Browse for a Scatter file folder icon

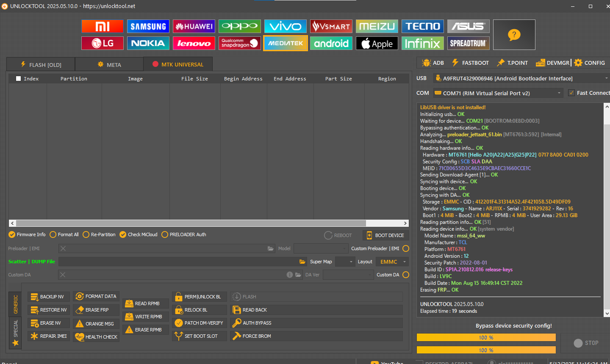pos(302,262)
